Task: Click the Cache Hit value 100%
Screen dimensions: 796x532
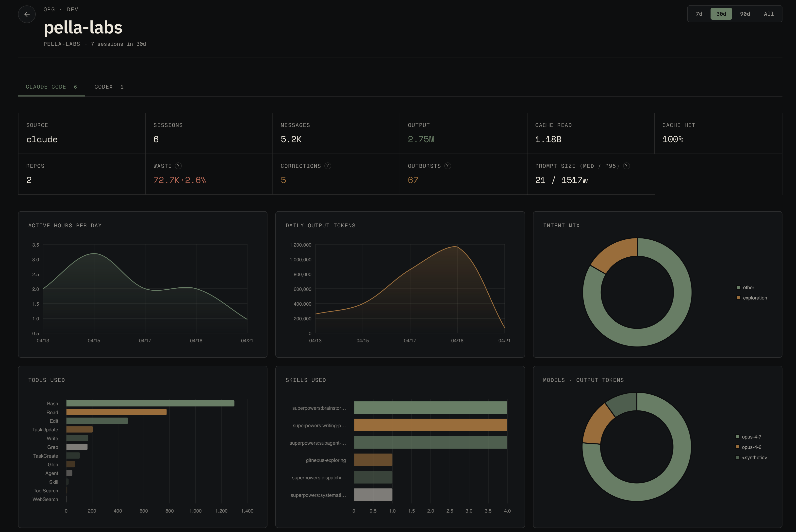Action: click(673, 140)
